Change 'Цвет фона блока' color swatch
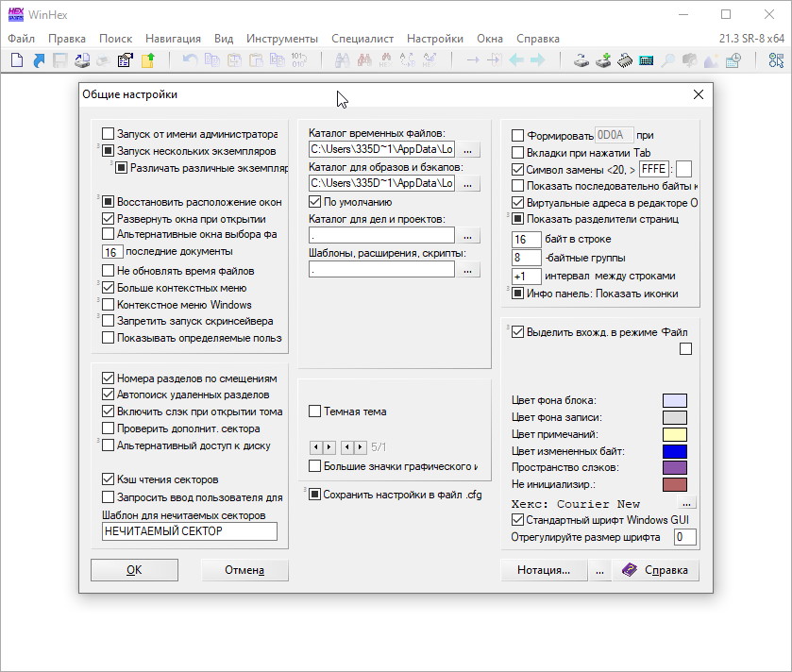 675,400
